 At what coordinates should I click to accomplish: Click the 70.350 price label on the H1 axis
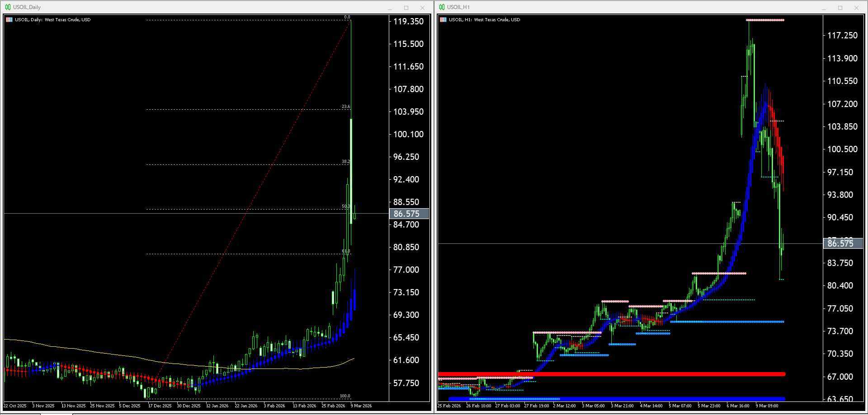coord(840,354)
